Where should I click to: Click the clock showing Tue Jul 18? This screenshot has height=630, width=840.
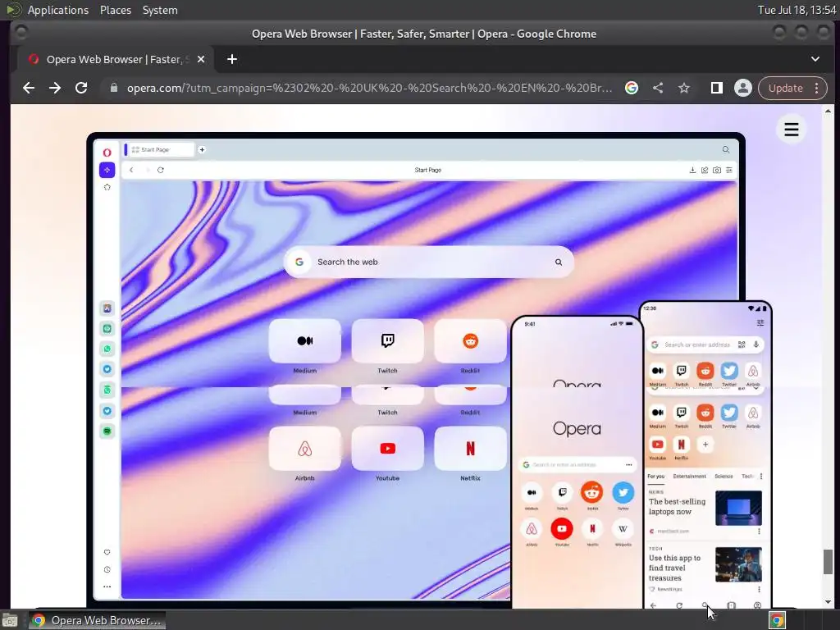pos(797,10)
